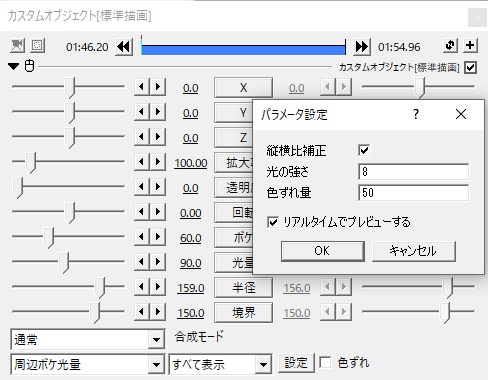Click the swap/rotate arrows icon
This screenshot has height=380, width=488.
click(450, 45)
